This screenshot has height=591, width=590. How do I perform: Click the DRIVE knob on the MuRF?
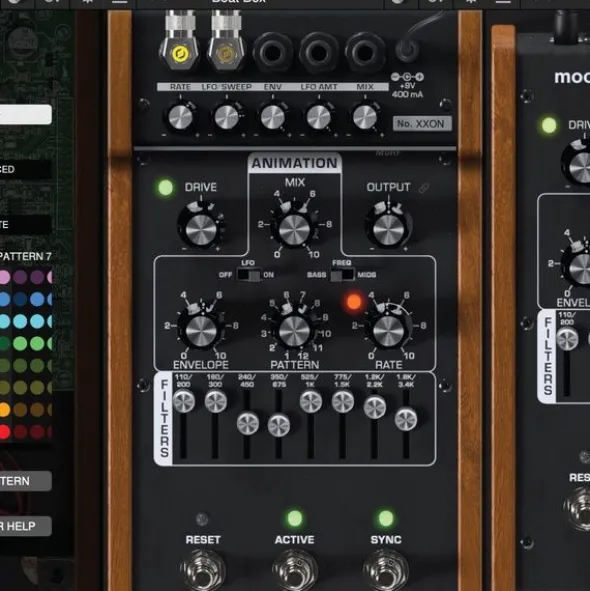(201, 228)
